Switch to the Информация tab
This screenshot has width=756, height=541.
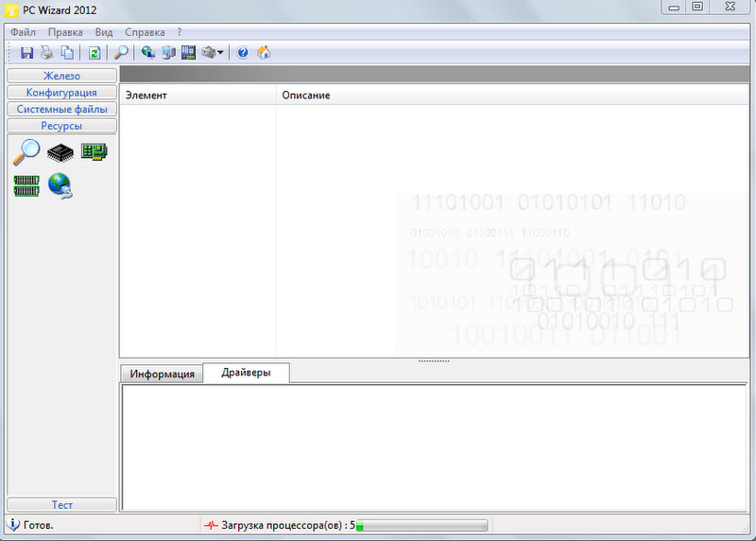click(162, 374)
